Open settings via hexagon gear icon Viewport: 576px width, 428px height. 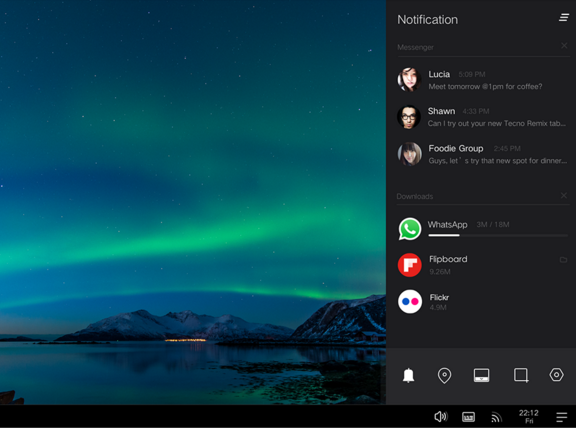pyautogui.click(x=556, y=375)
